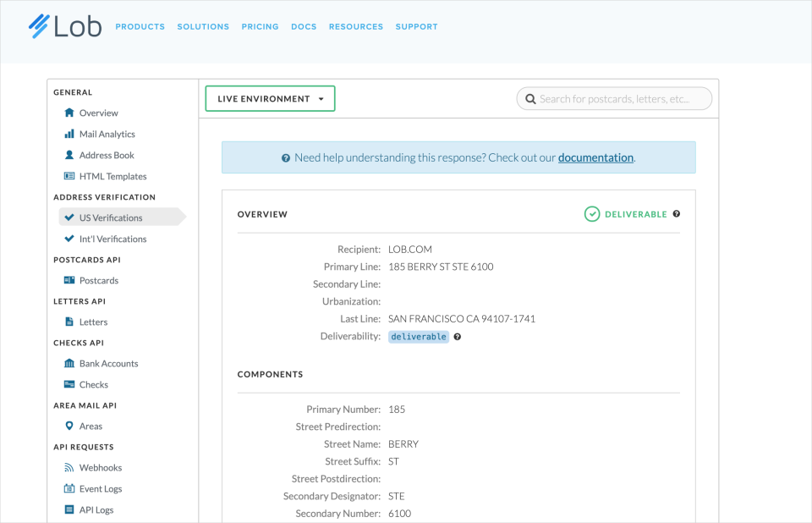Select recipient value LOB.COM
812x523 pixels.
tap(410, 250)
